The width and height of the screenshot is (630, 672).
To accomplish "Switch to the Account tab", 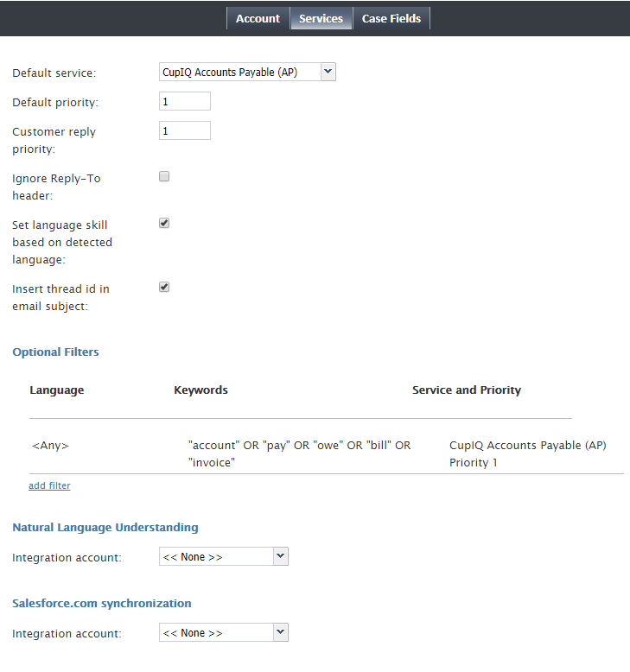I will [258, 18].
